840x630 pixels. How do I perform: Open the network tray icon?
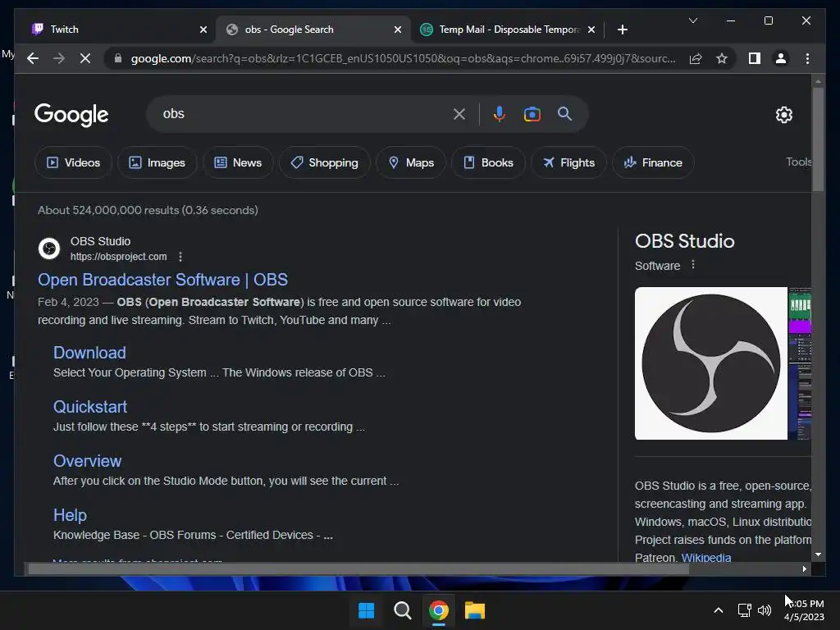pos(744,610)
